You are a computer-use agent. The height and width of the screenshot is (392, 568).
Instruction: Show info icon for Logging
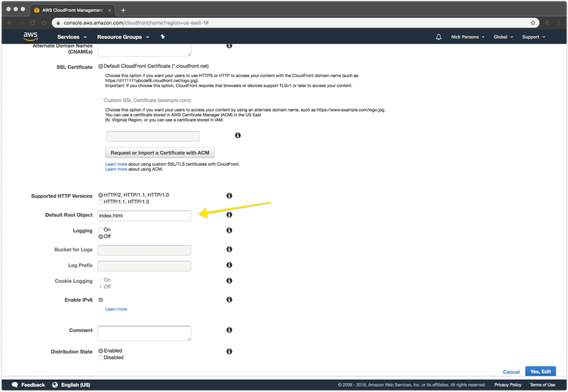229,230
